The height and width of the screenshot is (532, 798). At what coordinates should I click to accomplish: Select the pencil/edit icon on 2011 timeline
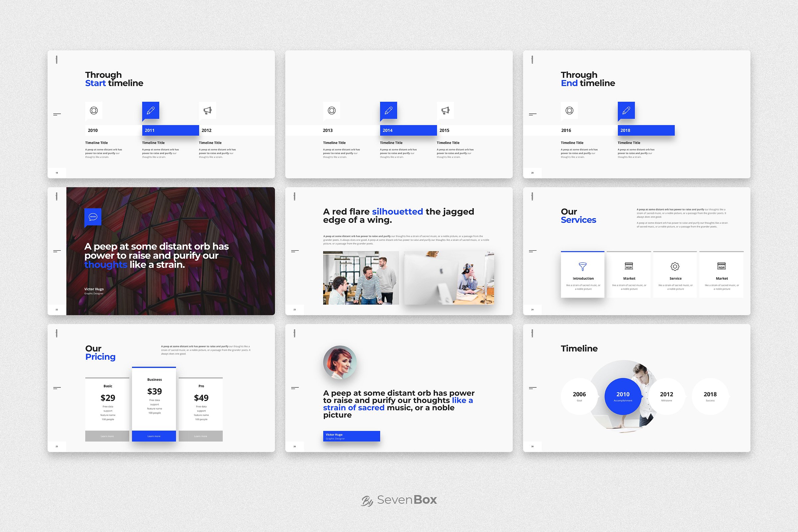(x=150, y=110)
